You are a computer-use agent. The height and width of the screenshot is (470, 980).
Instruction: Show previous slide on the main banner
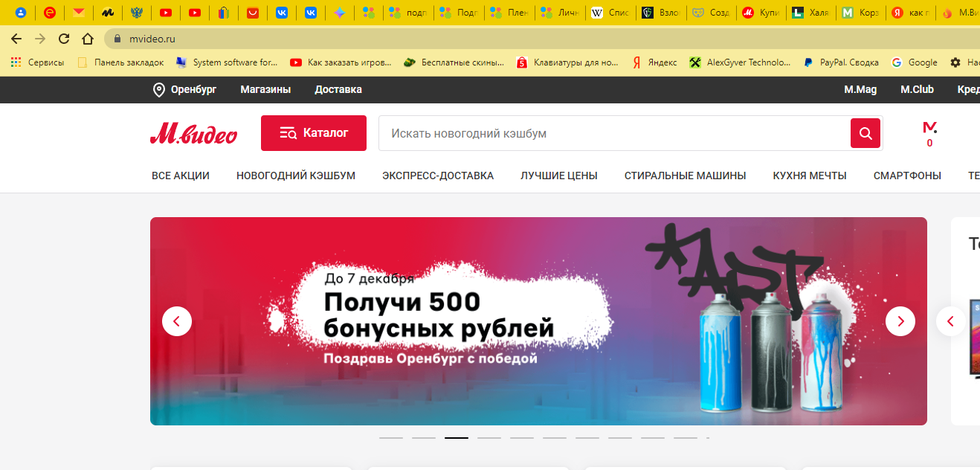(x=177, y=321)
